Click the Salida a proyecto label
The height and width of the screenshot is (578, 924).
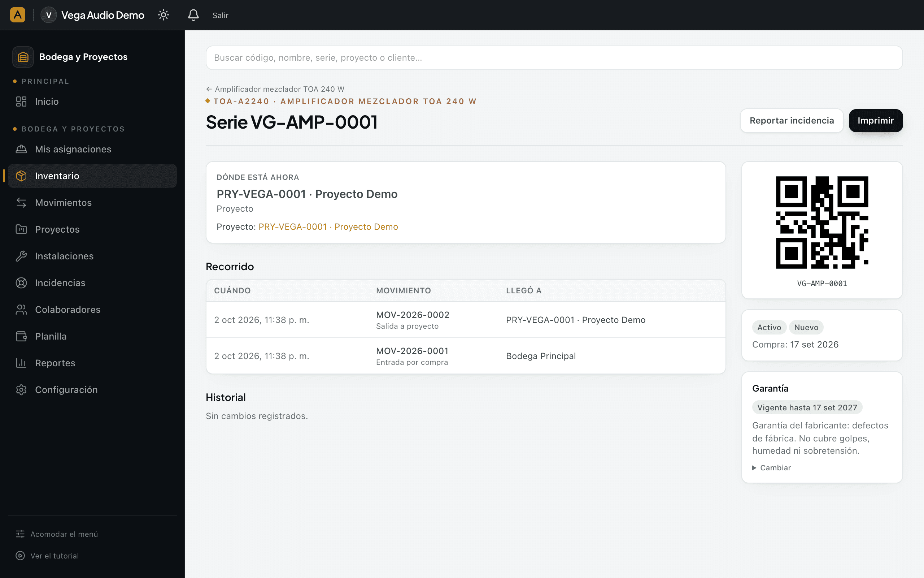coord(407,327)
